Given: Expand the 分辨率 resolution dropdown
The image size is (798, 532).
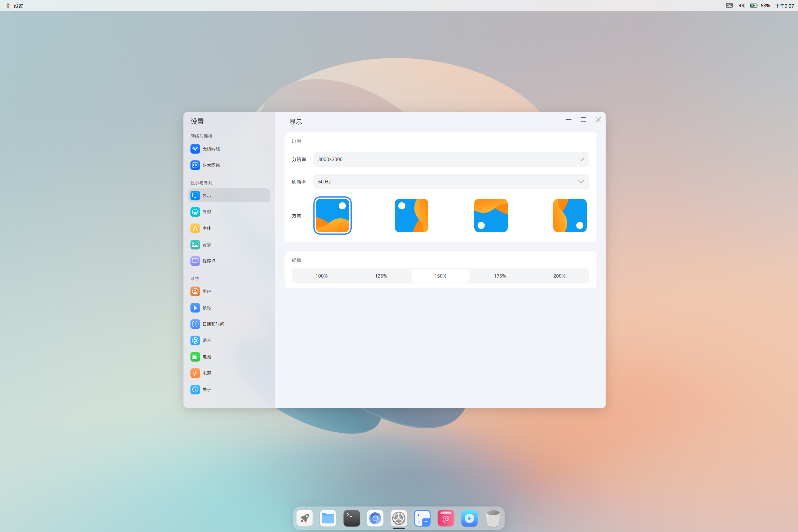Looking at the screenshot, I should (451, 159).
